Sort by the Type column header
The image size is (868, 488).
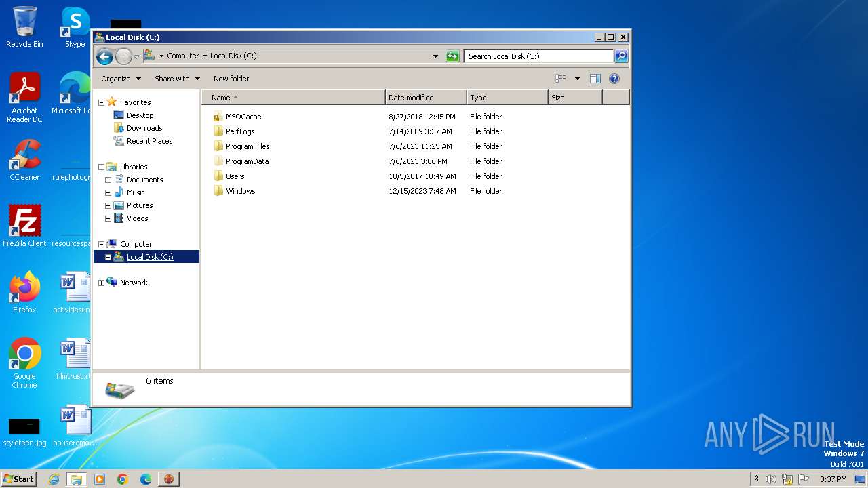click(507, 98)
